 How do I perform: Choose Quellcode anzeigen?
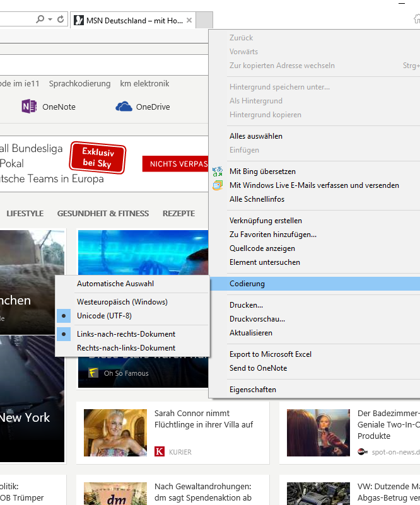(315, 248)
